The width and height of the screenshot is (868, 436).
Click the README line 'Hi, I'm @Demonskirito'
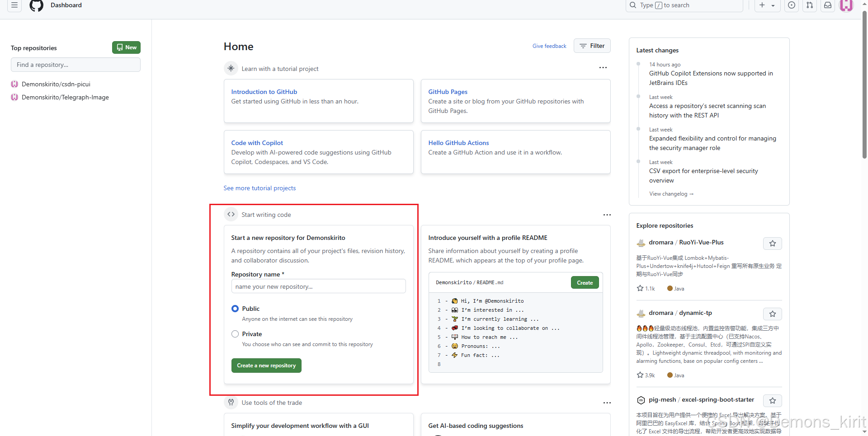492,301
